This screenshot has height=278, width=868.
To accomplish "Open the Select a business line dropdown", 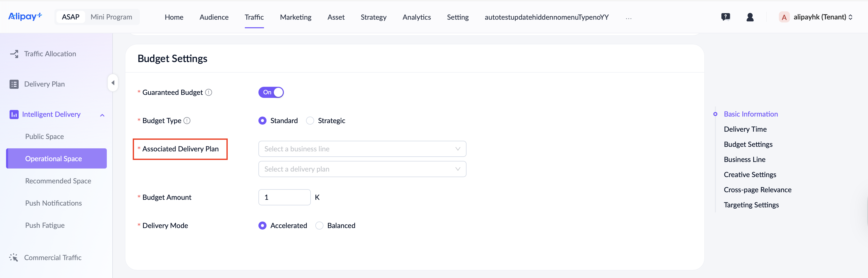I will point(362,149).
